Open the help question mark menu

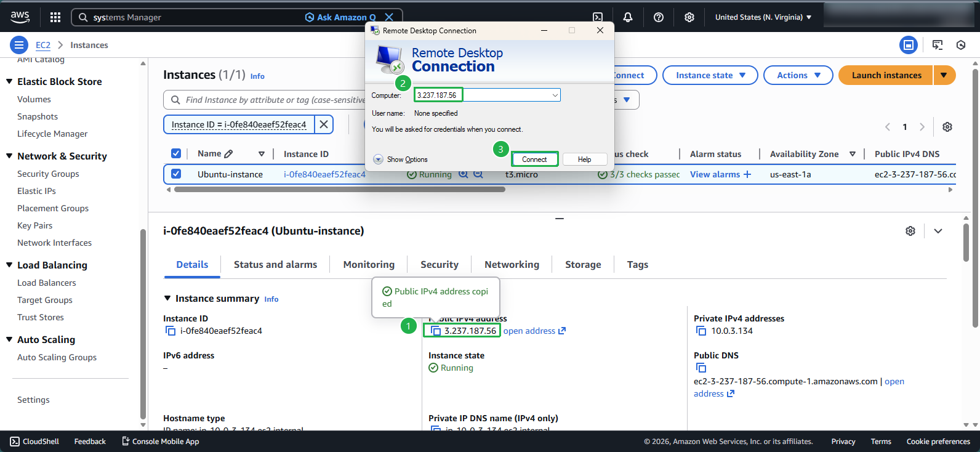pyautogui.click(x=659, y=17)
